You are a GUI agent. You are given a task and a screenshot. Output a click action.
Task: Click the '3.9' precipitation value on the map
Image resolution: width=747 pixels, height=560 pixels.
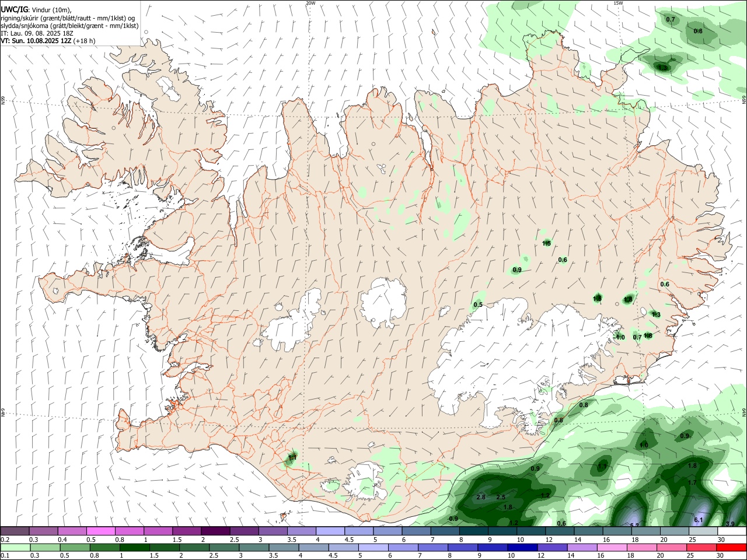pos(730,524)
